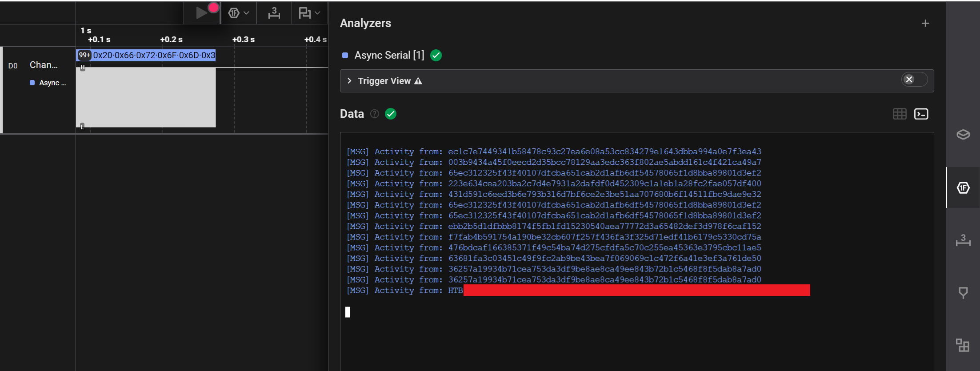Click the blue Async Serial color square

point(345,56)
